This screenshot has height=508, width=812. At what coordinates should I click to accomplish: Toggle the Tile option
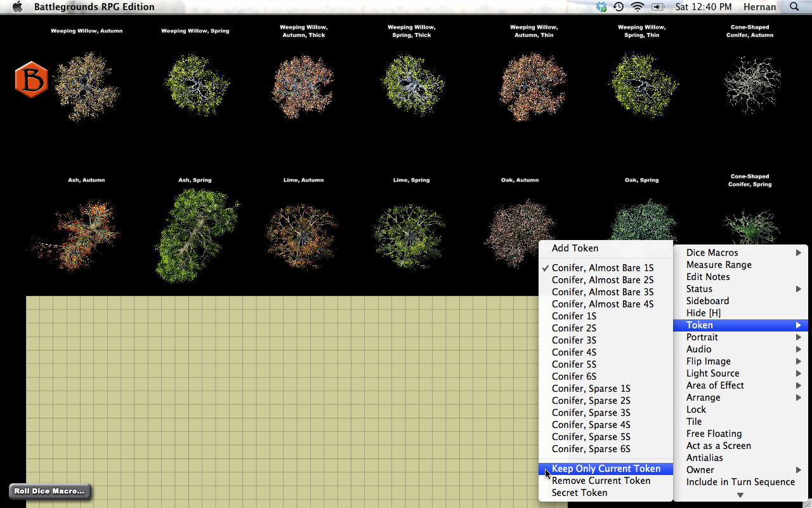pos(740,422)
